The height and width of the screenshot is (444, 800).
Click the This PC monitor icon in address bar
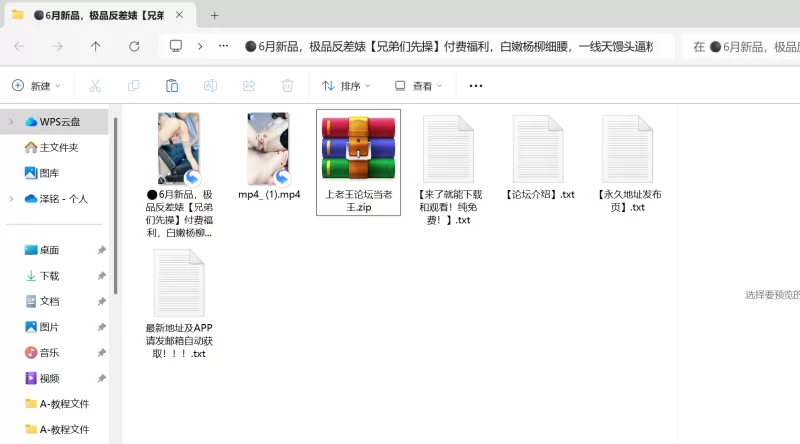176,46
